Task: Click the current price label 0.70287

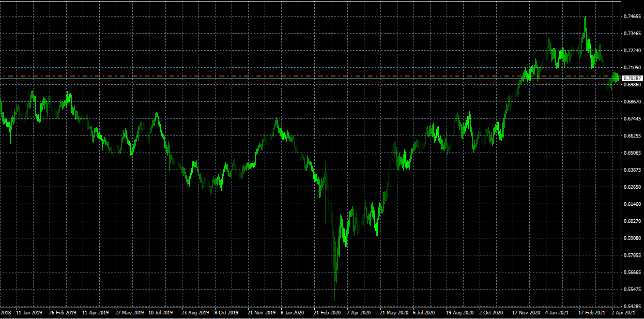Action: [x=632, y=78]
